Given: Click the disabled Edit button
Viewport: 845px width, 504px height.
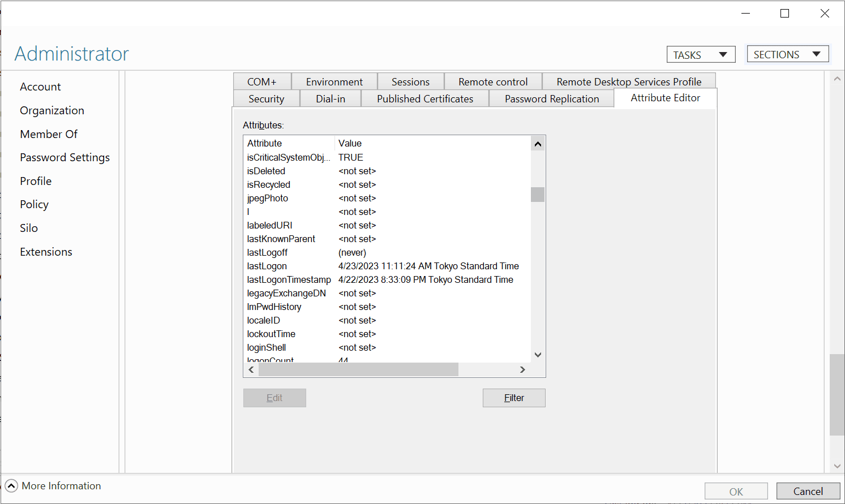Looking at the screenshot, I should pos(274,398).
